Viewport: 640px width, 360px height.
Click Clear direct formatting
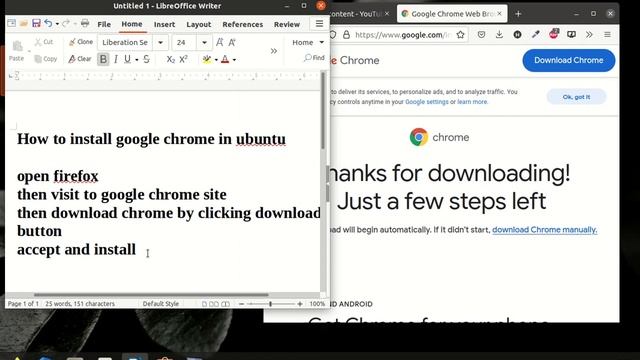pyautogui.click(x=80, y=59)
